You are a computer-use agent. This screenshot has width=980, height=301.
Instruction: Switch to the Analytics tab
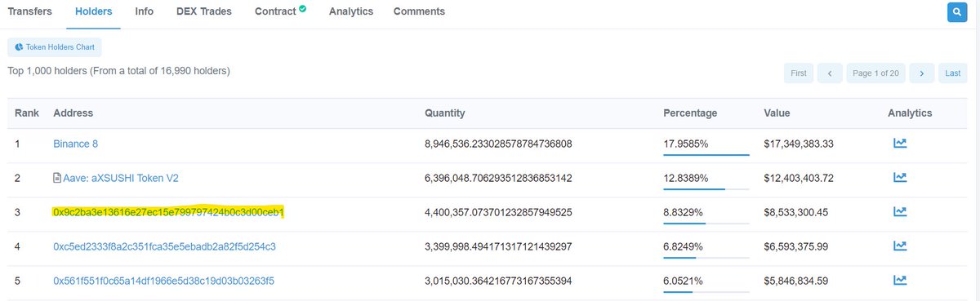(351, 11)
